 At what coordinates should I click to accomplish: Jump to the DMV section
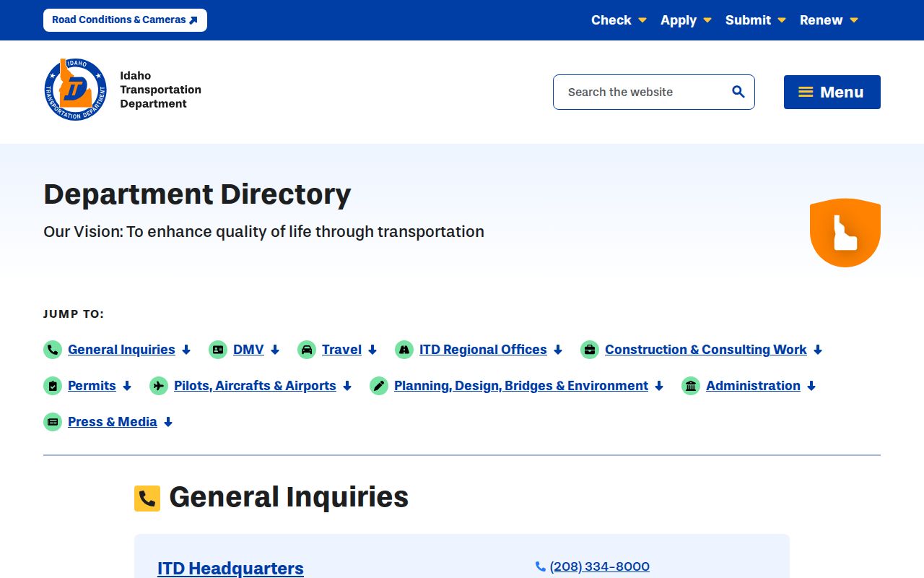tap(248, 350)
